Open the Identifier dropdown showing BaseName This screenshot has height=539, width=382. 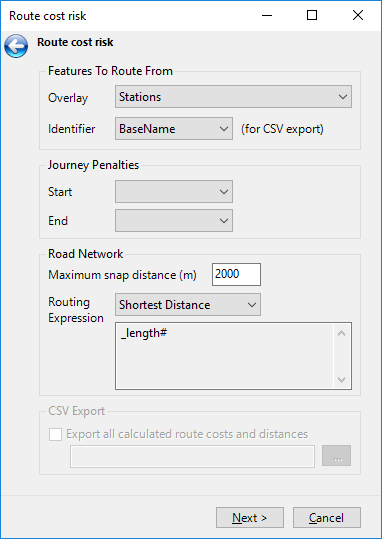point(174,129)
